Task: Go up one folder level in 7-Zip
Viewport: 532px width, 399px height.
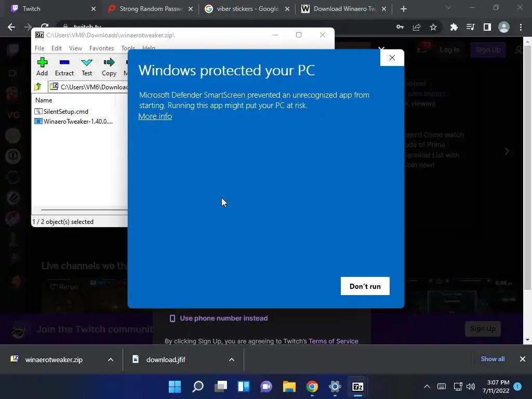Action: pyautogui.click(x=38, y=87)
